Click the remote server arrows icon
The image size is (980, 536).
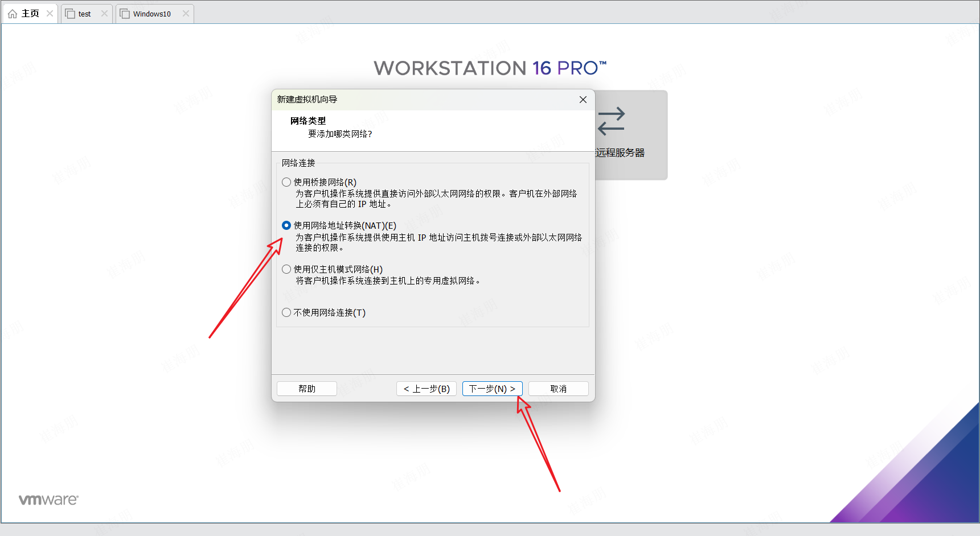point(612,121)
